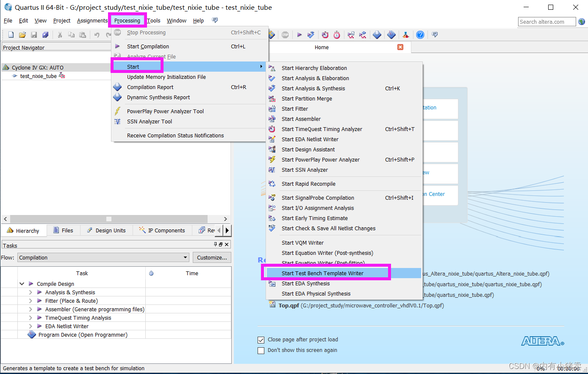Select Start TimeQuest Timing Analyzer menu item
Image resolution: width=588 pixels, height=374 pixels.
[x=344, y=129]
